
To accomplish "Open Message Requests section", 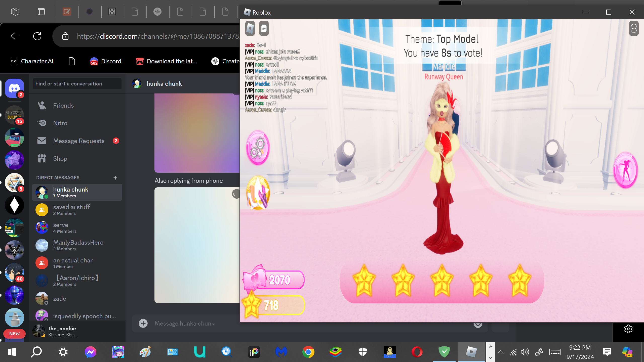I will 78,141.
